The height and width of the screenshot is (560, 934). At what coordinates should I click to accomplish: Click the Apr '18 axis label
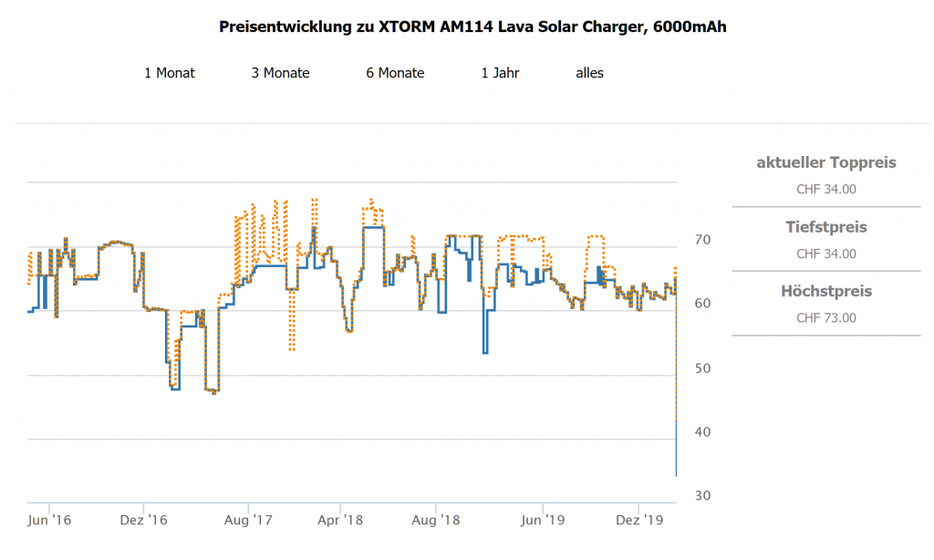341,521
